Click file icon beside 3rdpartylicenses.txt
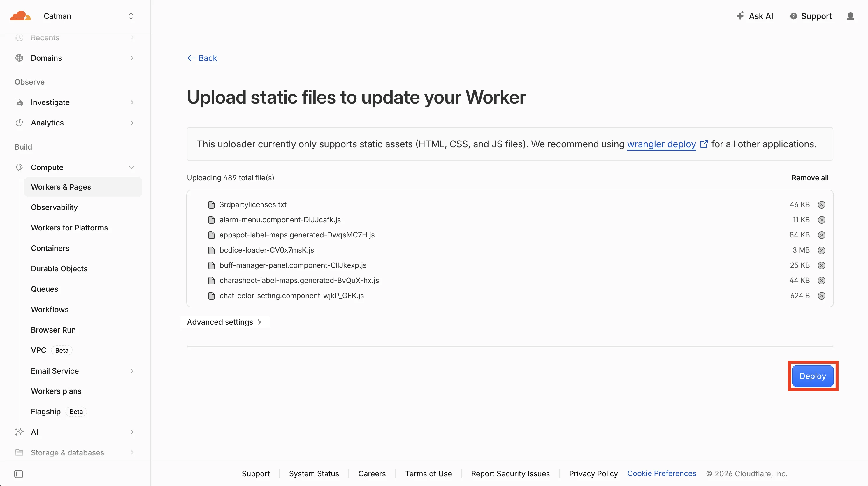868x486 pixels. [212, 205]
